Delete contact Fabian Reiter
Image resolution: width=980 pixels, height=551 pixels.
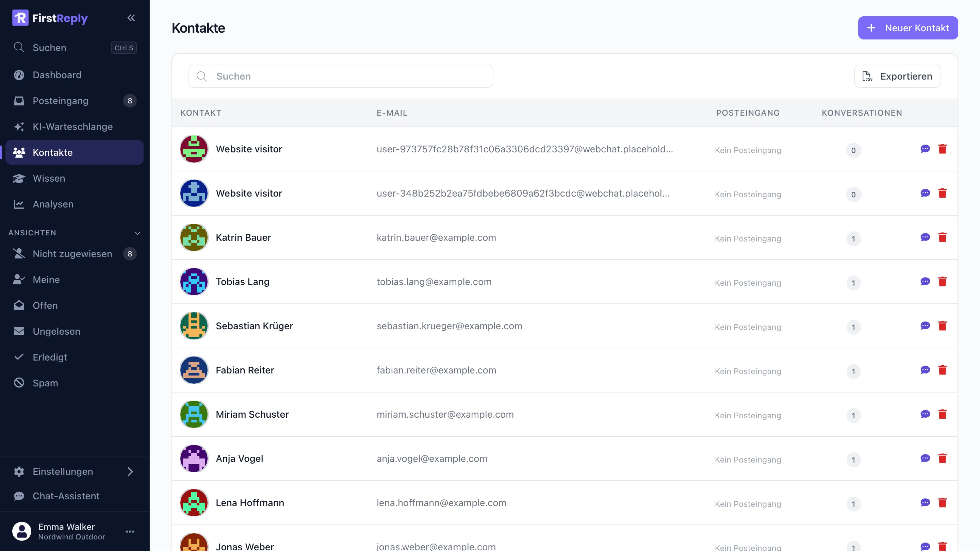[942, 370]
